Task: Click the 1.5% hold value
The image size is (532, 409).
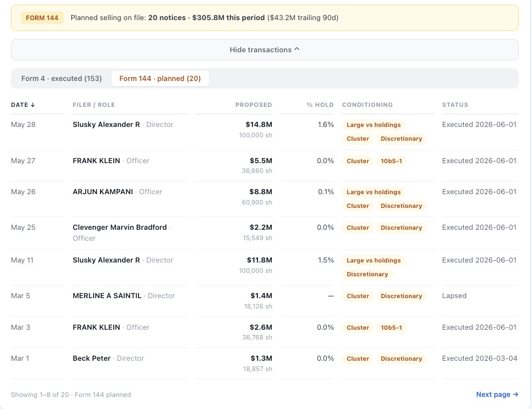Action: [x=326, y=260]
